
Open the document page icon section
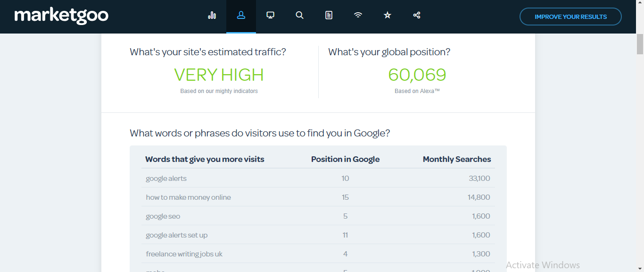coord(329,16)
